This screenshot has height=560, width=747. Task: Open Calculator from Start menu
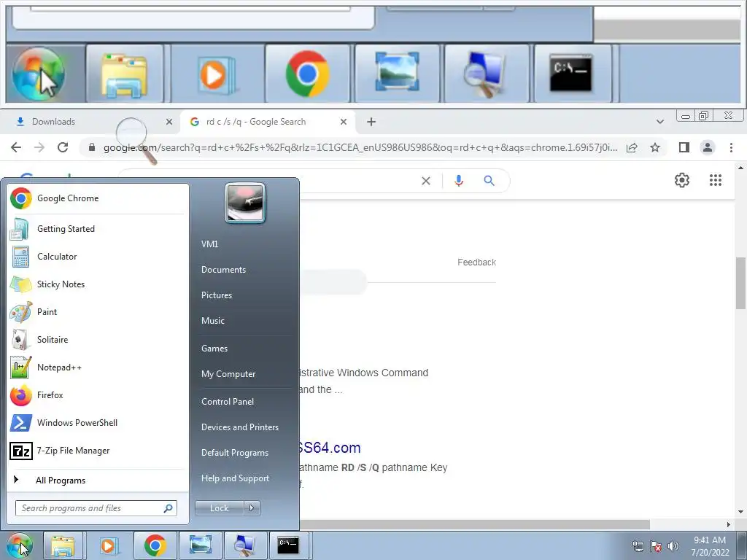[98, 256]
